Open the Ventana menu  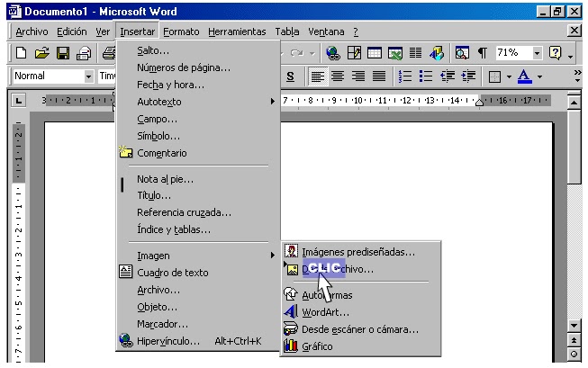click(x=326, y=31)
